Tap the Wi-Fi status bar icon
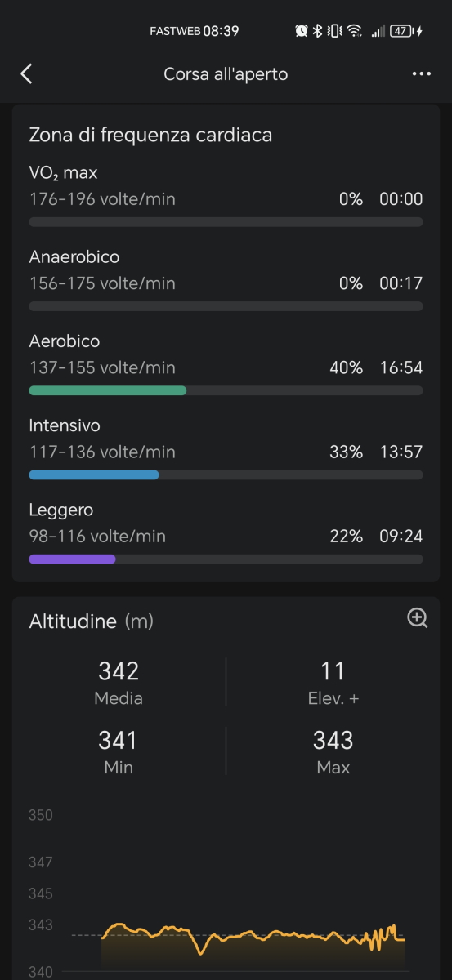 354,31
